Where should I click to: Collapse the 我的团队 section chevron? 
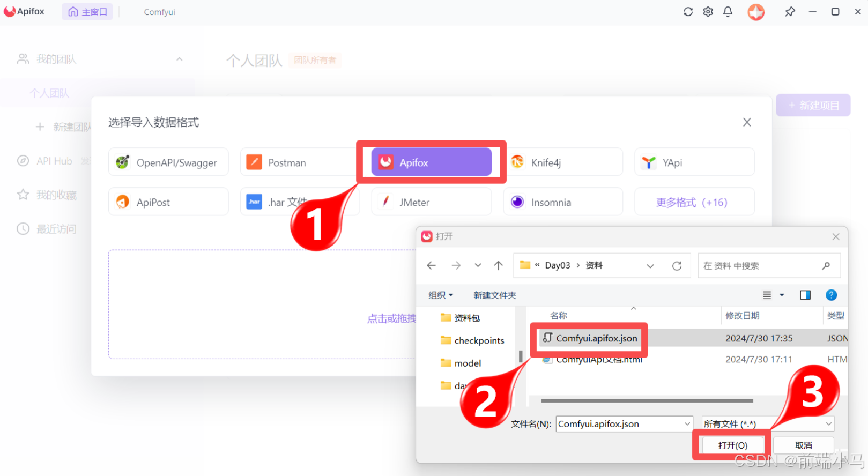coord(180,59)
